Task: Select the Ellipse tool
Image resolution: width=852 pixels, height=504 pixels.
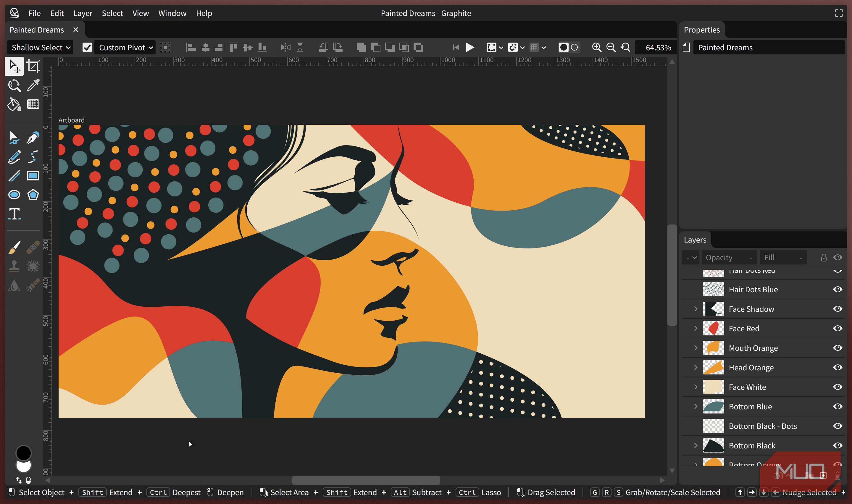Action: [14, 195]
